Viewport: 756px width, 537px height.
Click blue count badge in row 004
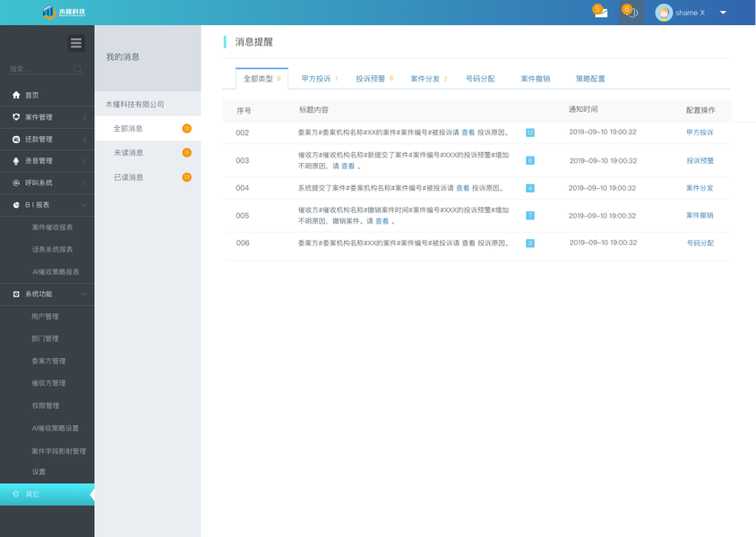[530, 188]
